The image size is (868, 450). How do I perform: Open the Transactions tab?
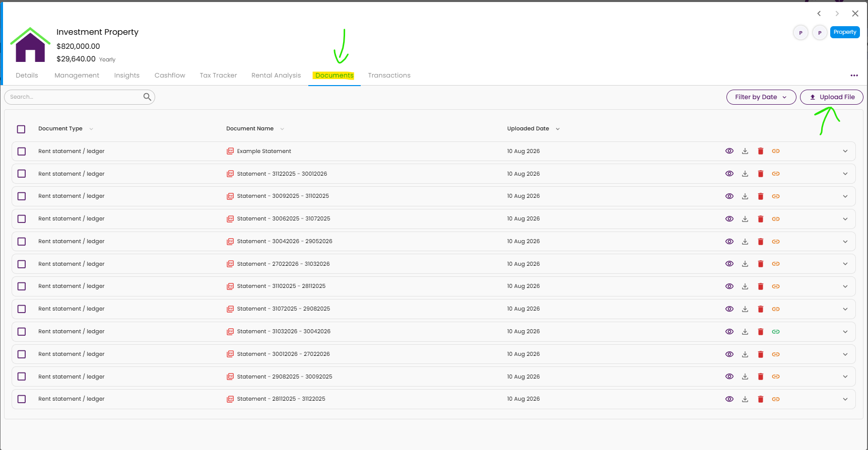(389, 76)
